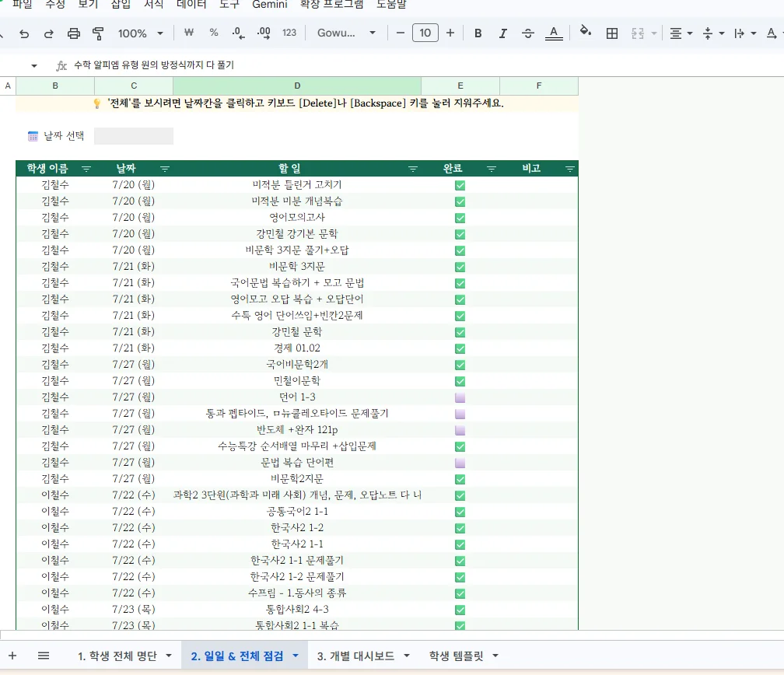Uncheck 완료 for 영어모의고사
784x675 pixels.
(460, 218)
